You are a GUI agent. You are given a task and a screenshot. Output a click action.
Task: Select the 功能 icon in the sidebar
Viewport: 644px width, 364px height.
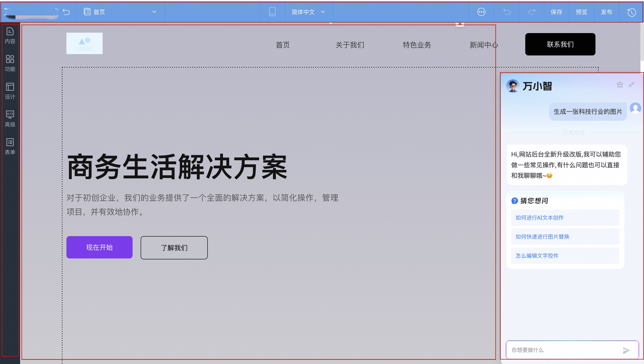10,63
